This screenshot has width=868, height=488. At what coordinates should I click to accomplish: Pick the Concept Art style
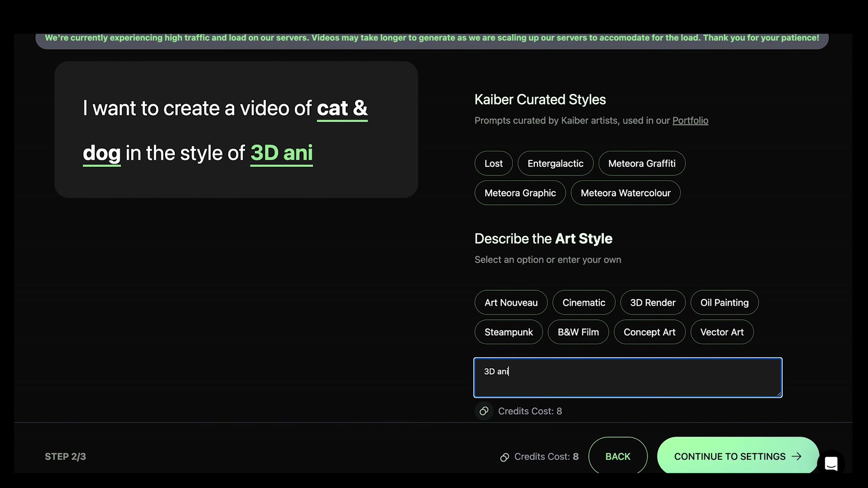pyautogui.click(x=649, y=332)
